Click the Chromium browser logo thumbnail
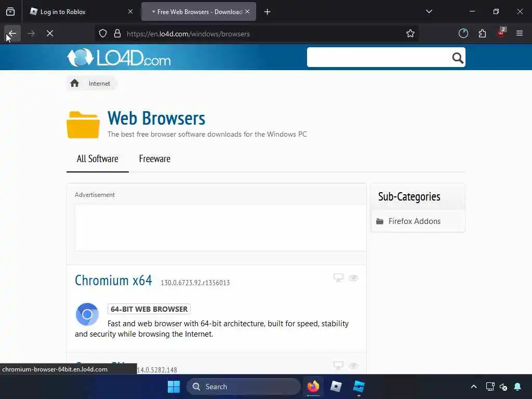 pos(87,314)
